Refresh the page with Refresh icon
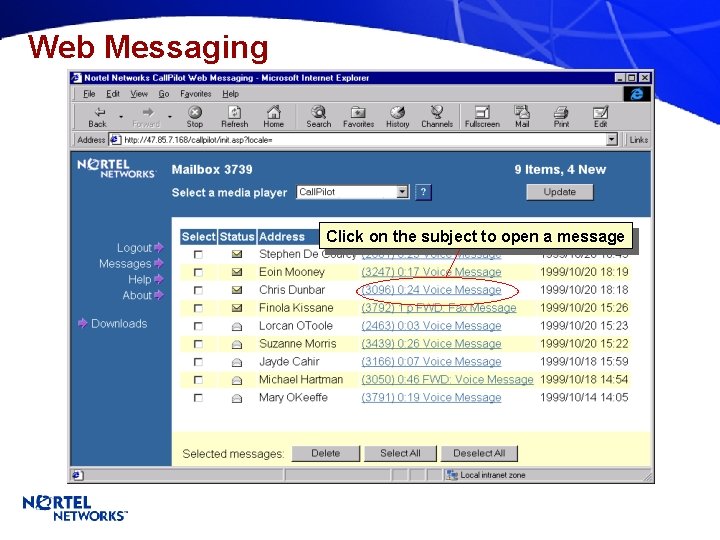Image resolution: width=720 pixels, height=540 pixels. click(x=235, y=117)
